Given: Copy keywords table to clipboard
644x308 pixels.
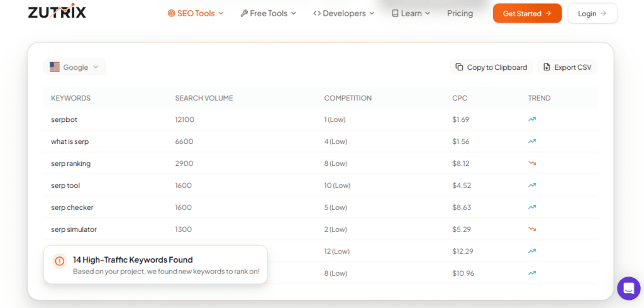Looking at the screenshot, I should pos(491,67).
